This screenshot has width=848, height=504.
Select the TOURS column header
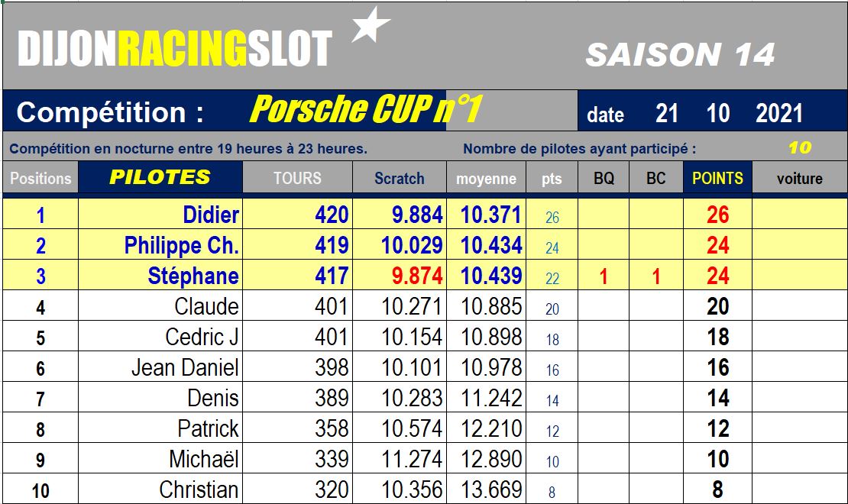297,177
